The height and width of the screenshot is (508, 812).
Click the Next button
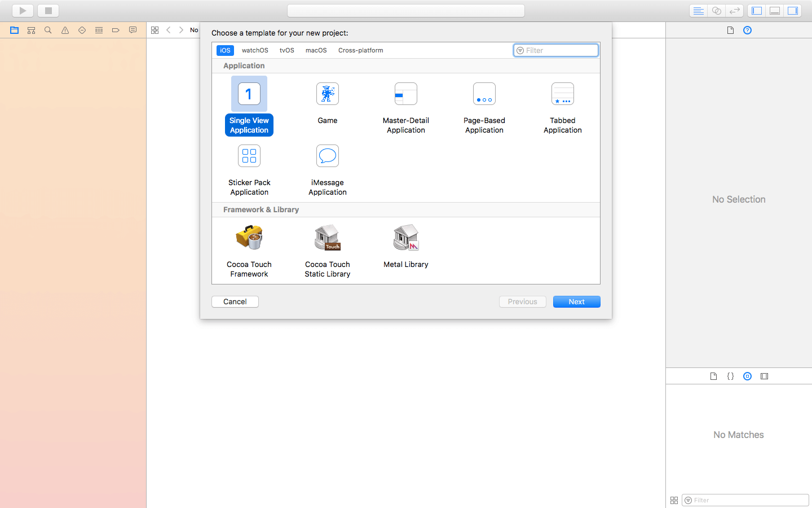click(x=577, y=302)
